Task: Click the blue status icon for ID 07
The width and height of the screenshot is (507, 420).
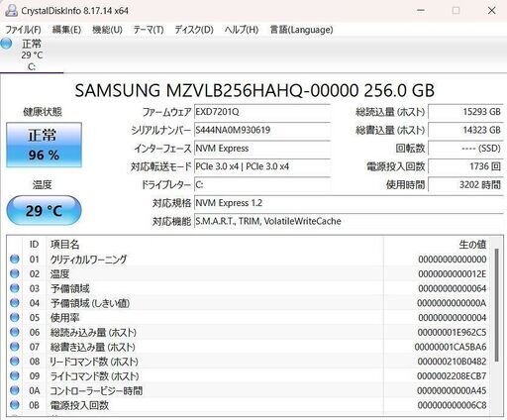Action: (15, 347)
